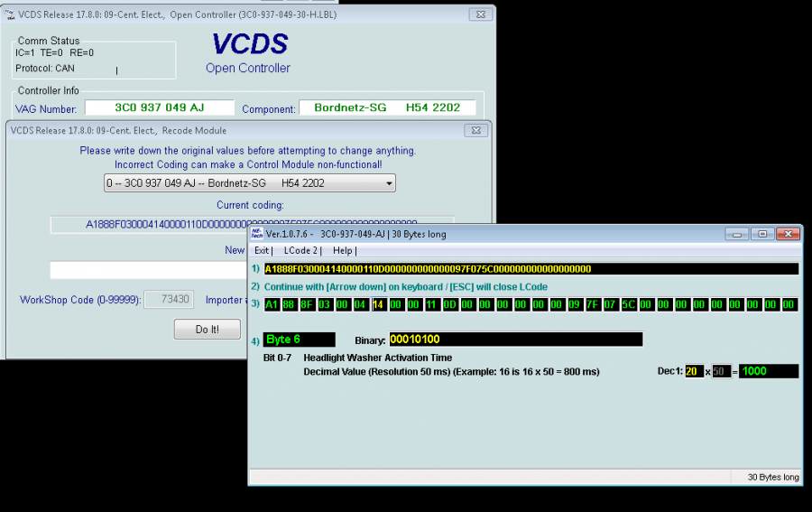
Task: Click the VCDS icon in main title bar
Action: coord(11,13)
